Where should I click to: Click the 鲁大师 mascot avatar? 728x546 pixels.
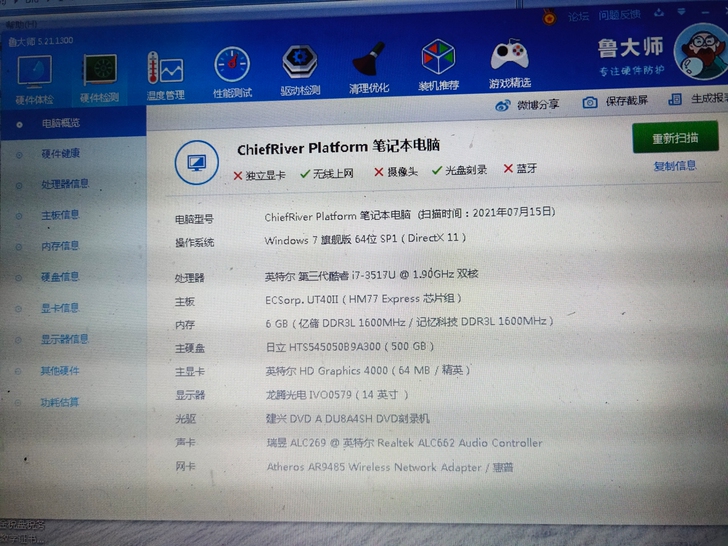pos(702,52)
